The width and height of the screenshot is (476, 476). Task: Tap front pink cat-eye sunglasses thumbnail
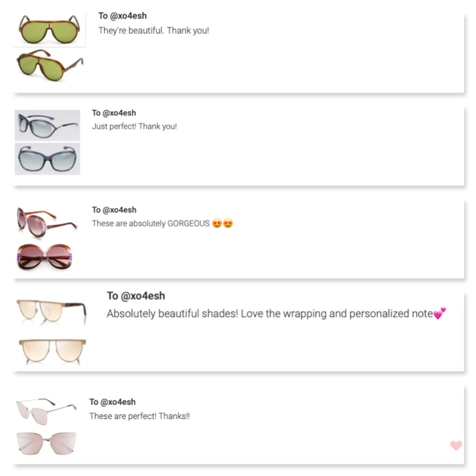pyautogui.click(x=46, y=443)
